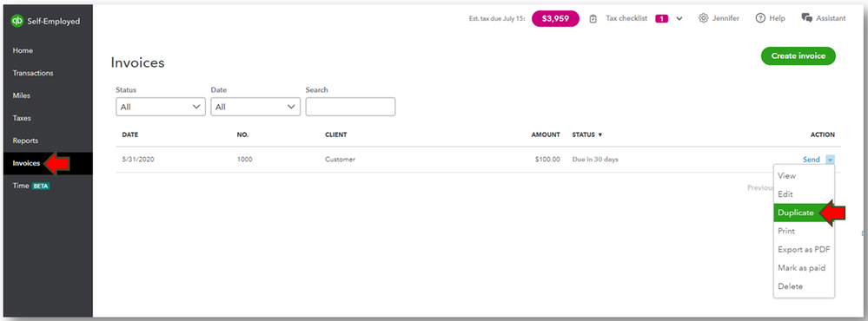The width and height of the screenshot is (868, 321).
Task: Click the AMOUNT column header
Action: pyautogui.click(x=546, y=134)
